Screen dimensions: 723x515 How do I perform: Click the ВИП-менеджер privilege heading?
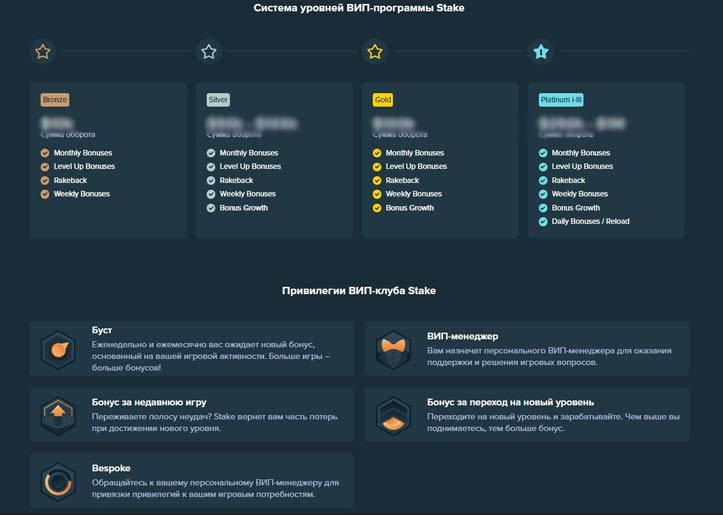462,336
